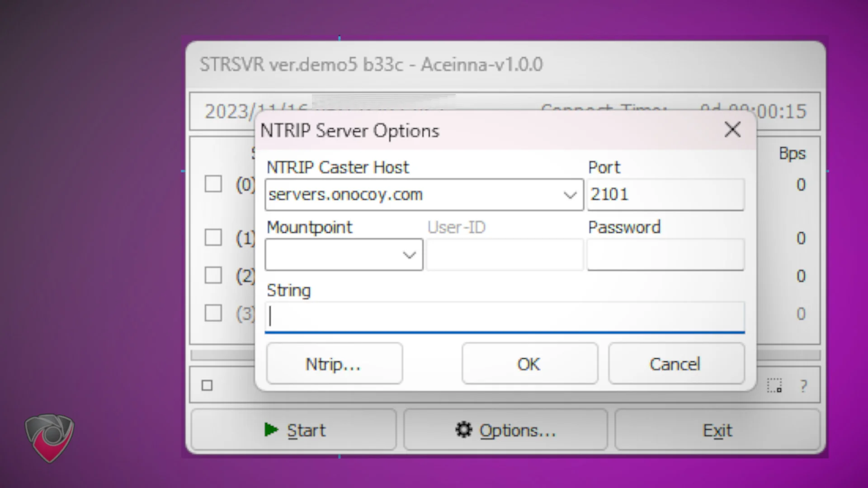The height and width of the screenshot is (488, 868).
Task: Open Options... in the STRSVR window
Action: (x=505, y=430)
